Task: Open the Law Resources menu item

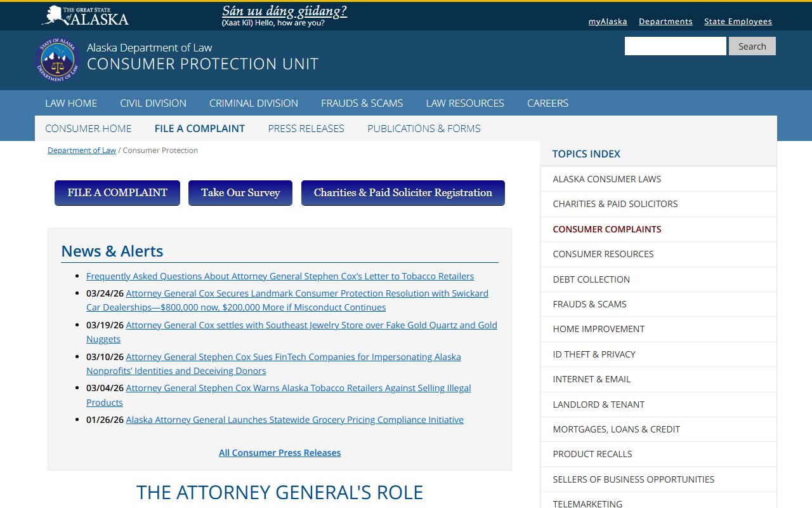Action: [465, 103]
